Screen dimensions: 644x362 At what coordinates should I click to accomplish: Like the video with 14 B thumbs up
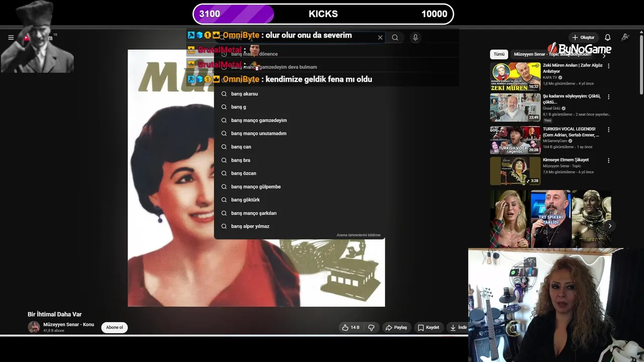tap(351, 327)
